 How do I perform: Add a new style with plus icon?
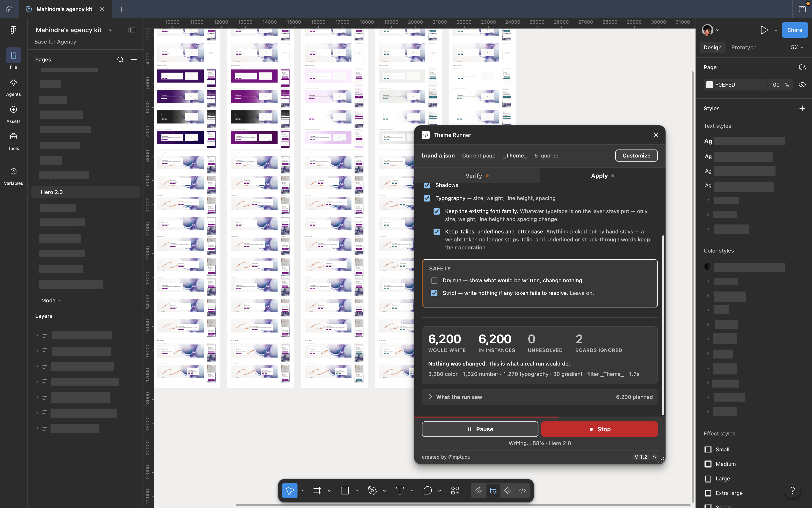[802, 108]
